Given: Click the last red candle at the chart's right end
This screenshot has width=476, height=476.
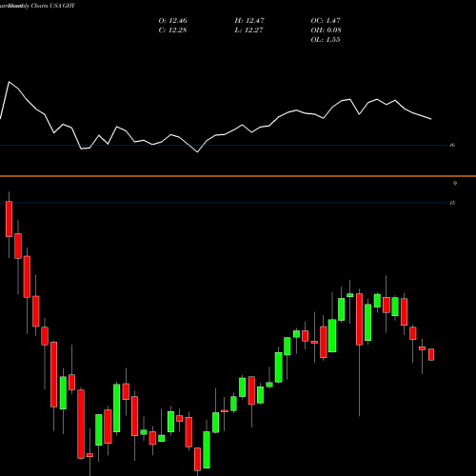Looking at the screenshot, I should (x=431, y=354).
